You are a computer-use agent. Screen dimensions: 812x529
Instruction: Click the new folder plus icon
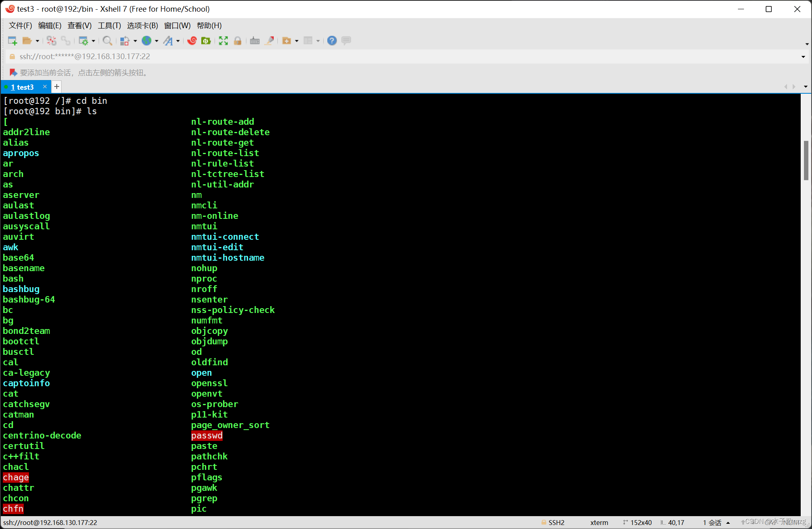(287, 41)
